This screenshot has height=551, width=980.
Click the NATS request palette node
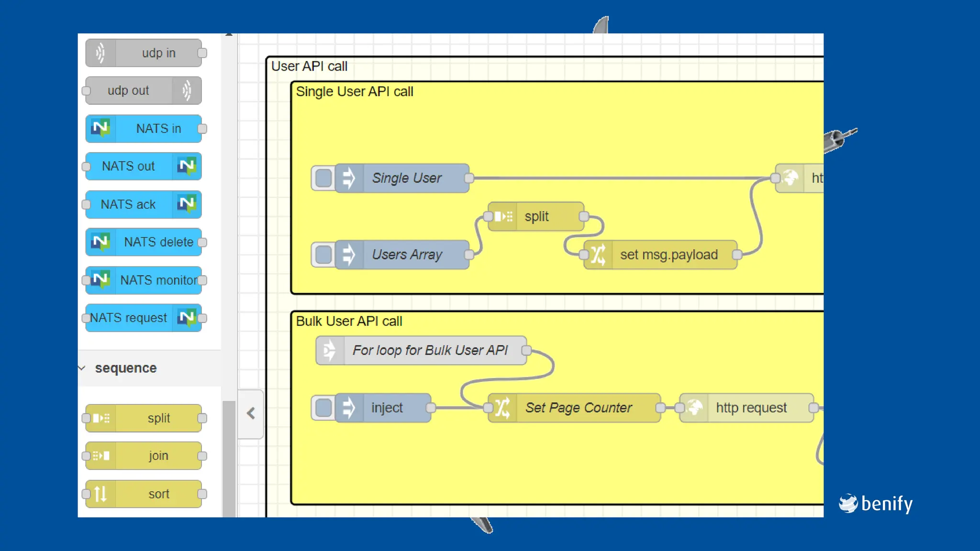[x=129, y=318]
